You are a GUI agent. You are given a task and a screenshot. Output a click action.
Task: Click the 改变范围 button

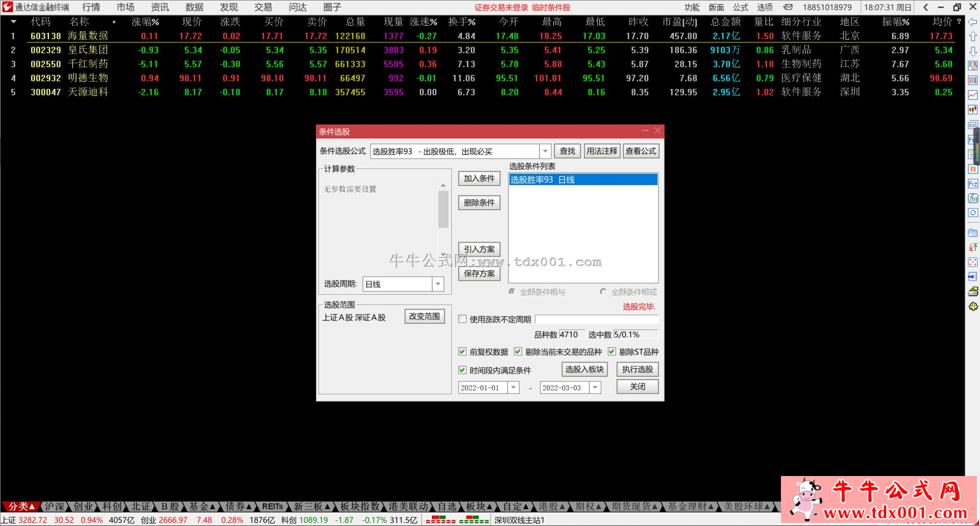pyautogui.click(x=424, y=316)
